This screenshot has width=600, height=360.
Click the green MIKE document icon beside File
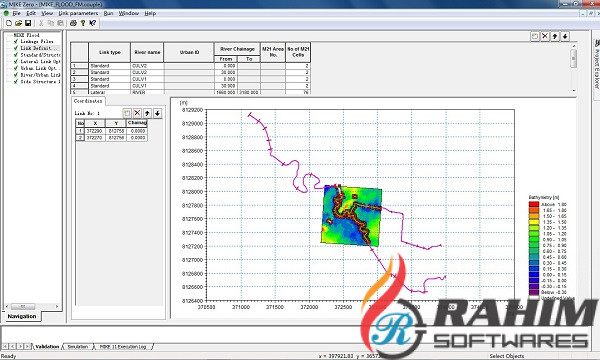(x=6, y=13)
